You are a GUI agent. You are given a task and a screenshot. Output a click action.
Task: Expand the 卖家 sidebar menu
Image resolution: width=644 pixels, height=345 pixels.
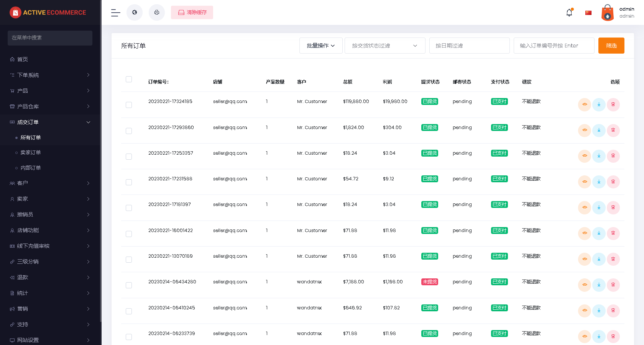coord(50,199)
